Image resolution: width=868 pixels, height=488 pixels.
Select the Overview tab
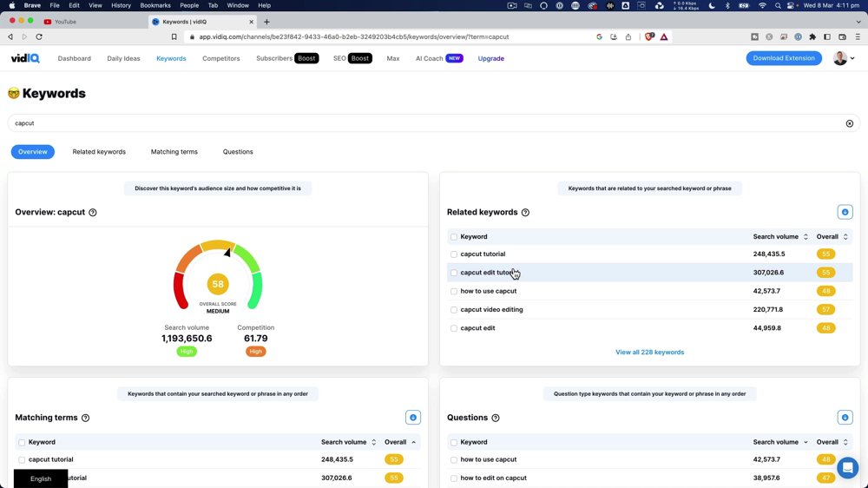33,152
